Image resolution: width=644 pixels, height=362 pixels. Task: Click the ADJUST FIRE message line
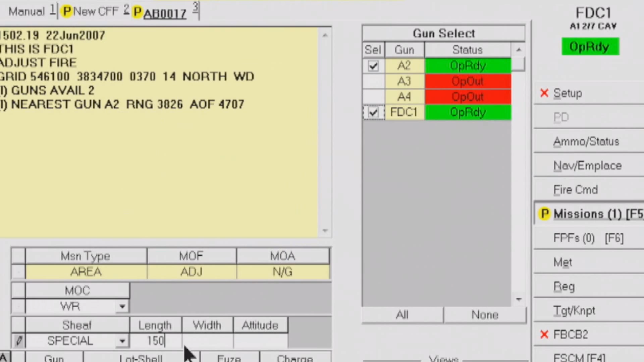tap(38, 63)
